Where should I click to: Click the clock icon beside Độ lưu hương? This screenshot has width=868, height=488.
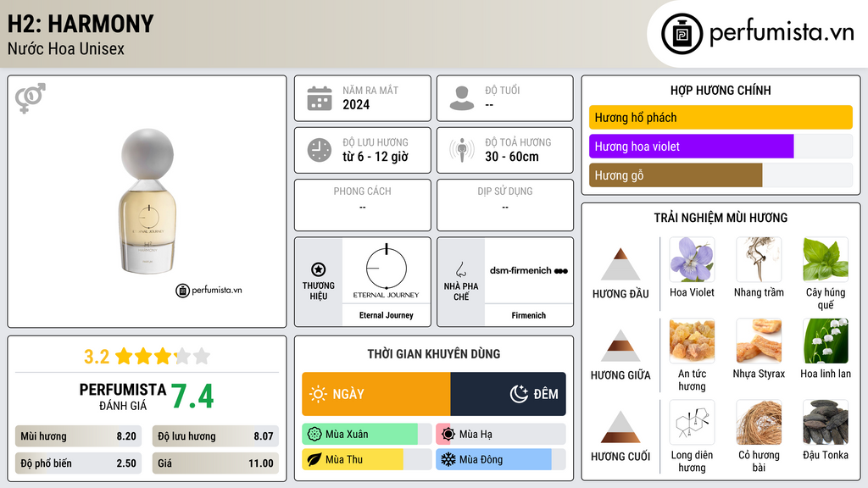(320, 150)
